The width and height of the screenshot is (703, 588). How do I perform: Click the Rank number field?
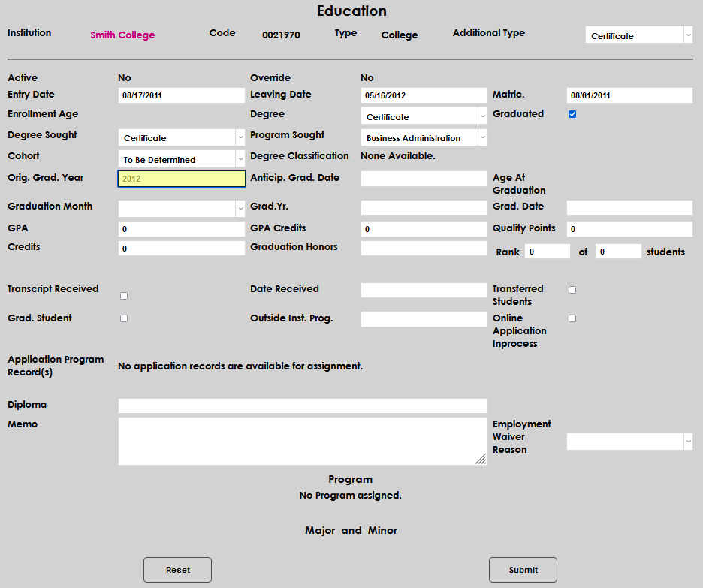[x=548, y=252]
